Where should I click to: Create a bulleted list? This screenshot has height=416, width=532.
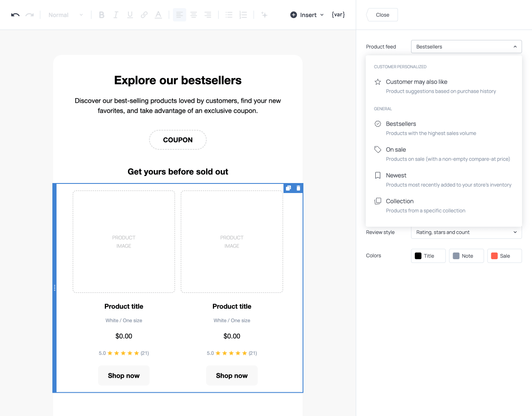click(229, 15)
